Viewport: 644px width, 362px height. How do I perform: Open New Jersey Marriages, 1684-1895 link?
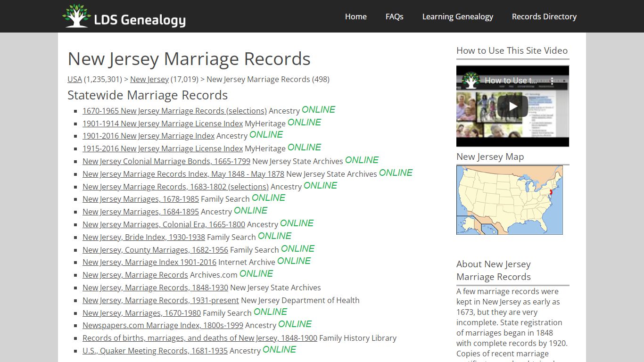[140, 212]
